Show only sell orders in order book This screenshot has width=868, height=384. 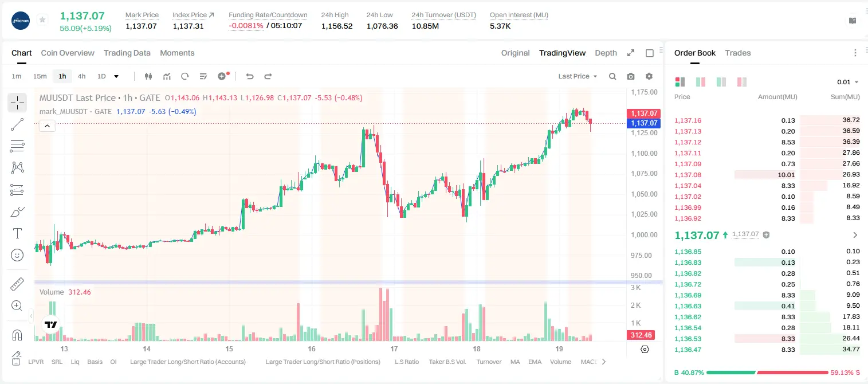click(x=742, y=82)
